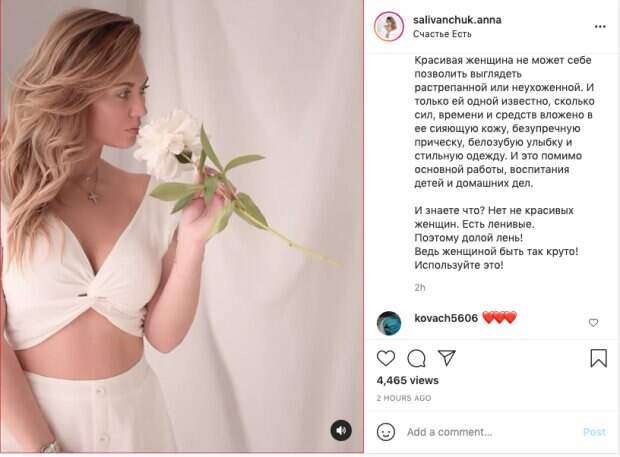This screenshot has height=457, width=620.
Task: Save the post with the bookmark icon
Action: pos(598,358)
